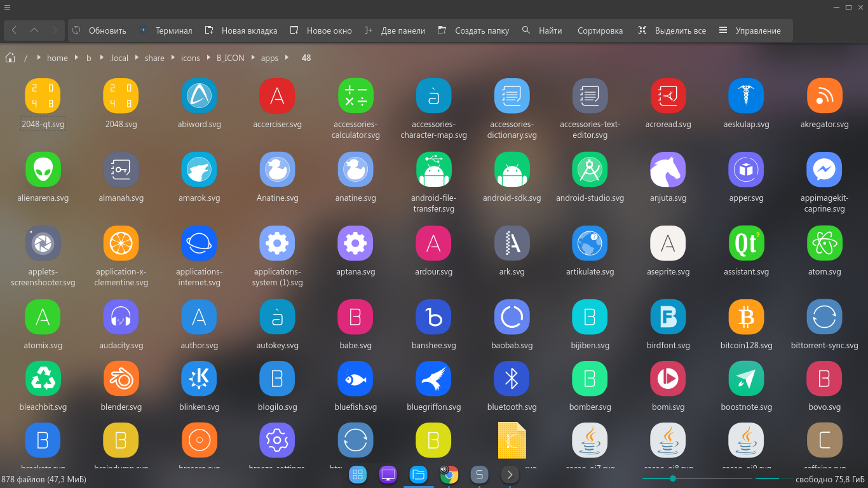The image size is (868, 488).
Task: Select the alienarena.svg icon
Action: (x=43, y=170)
